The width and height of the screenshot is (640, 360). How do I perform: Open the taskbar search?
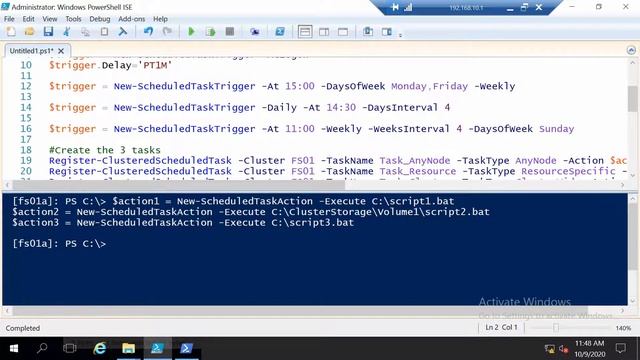click(42, 348)
